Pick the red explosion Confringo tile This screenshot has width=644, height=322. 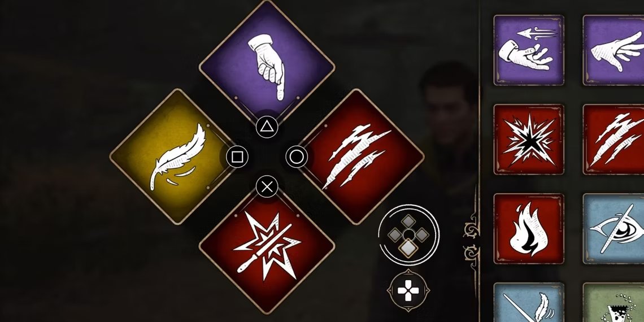tap(529, 139)
